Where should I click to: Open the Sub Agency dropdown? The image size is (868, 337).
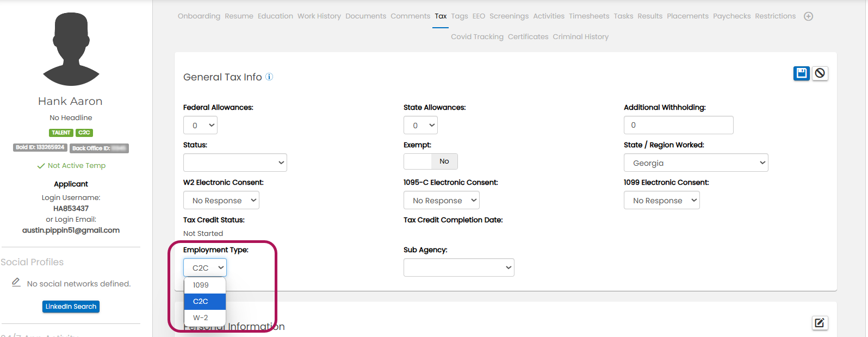pyautogui.click(x=458, y=267)
